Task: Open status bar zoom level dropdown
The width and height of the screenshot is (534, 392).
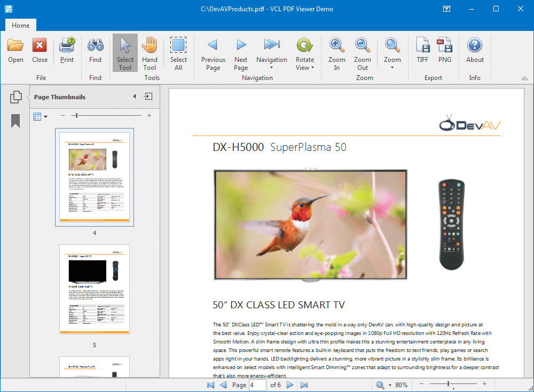Action: (390, 385)
